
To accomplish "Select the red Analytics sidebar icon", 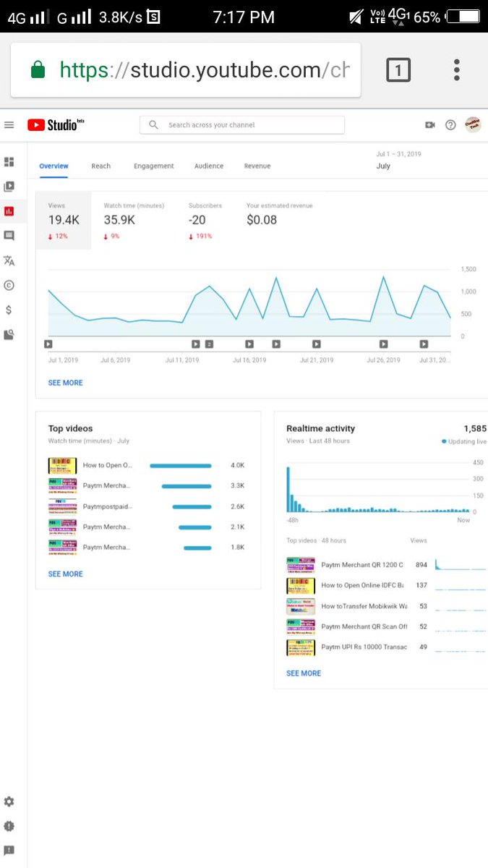I will (x=9, y=211).
